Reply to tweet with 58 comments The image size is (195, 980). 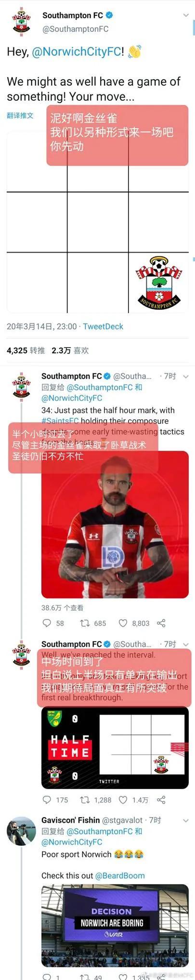click(x=47, y=623)
